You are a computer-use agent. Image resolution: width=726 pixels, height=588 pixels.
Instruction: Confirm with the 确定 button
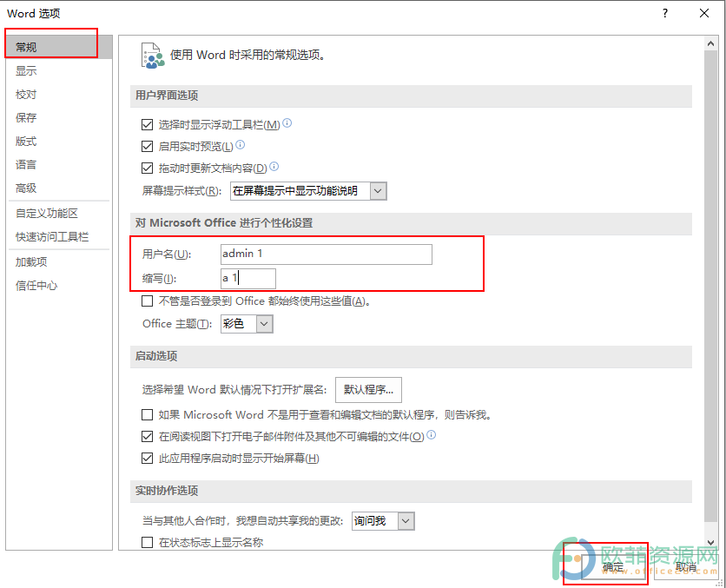(613, 566)
